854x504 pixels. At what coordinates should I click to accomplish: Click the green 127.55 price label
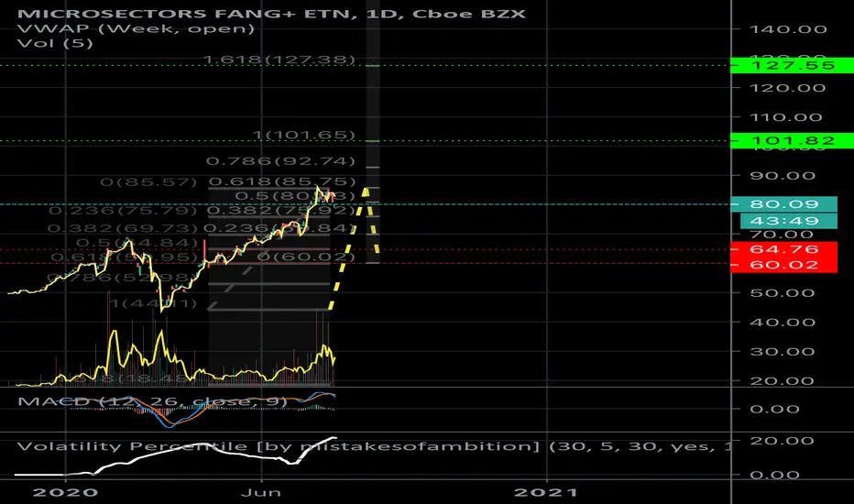(792, 65)
